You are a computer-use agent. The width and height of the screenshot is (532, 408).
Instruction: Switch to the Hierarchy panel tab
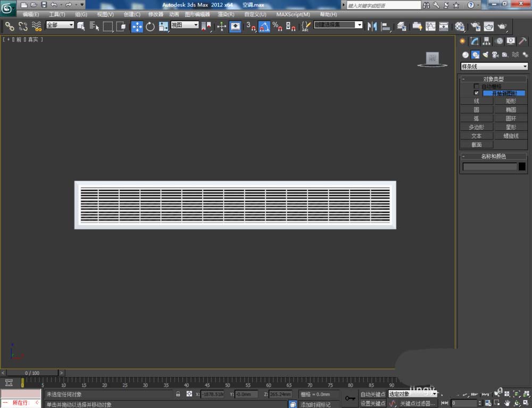[x=487, y=41]
